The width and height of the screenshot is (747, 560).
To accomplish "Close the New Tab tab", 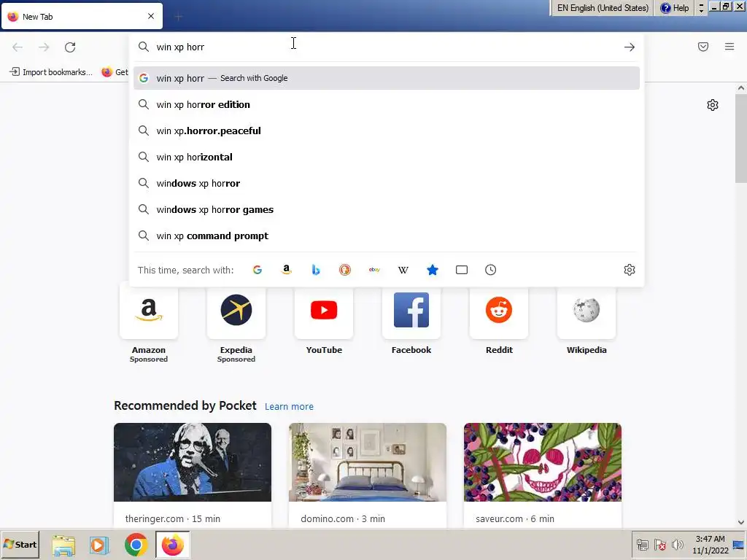I will (x=151, y=16).
